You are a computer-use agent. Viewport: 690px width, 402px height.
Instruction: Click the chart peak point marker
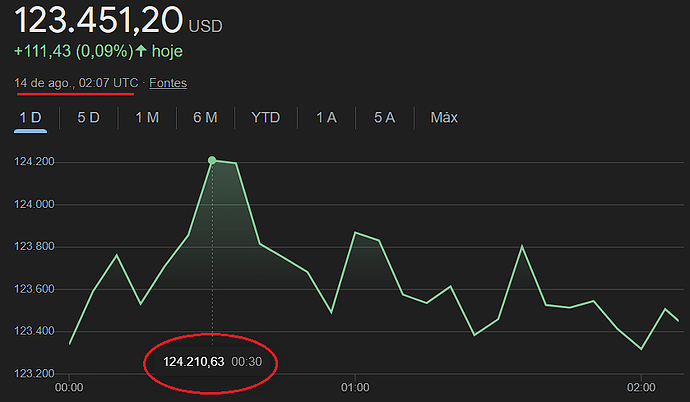212,161
